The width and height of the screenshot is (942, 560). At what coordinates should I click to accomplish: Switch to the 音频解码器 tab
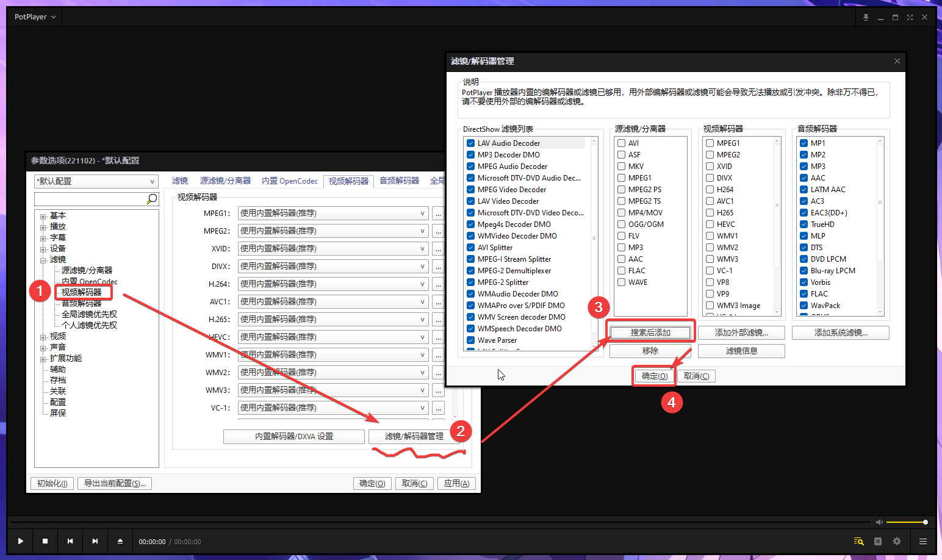click(x=399, y=181)
